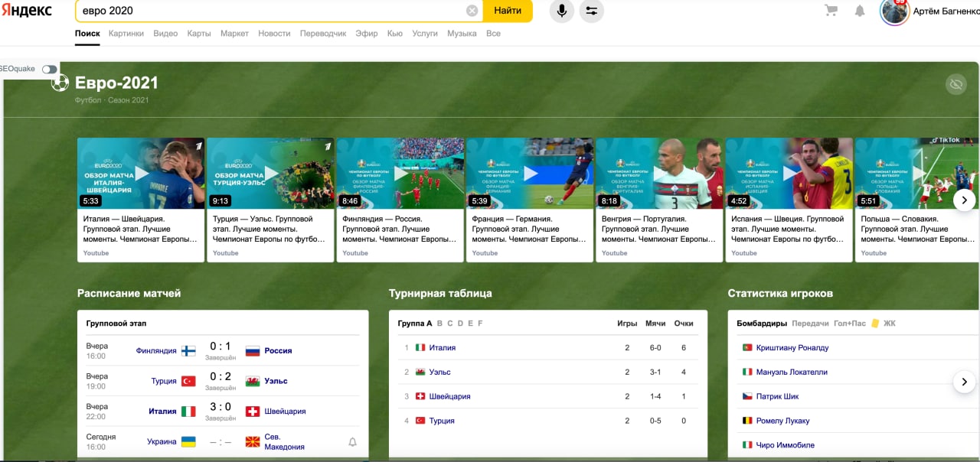This screenshot has width=980, height=462.
Task: Click the Яндекс logo
Action: tap(26, 10)
